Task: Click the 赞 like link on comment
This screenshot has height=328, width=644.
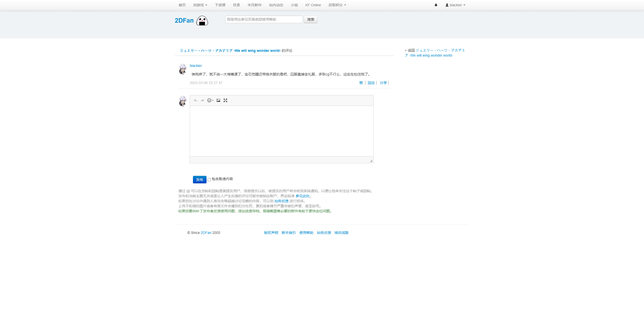Action: [x=361, y=83]
